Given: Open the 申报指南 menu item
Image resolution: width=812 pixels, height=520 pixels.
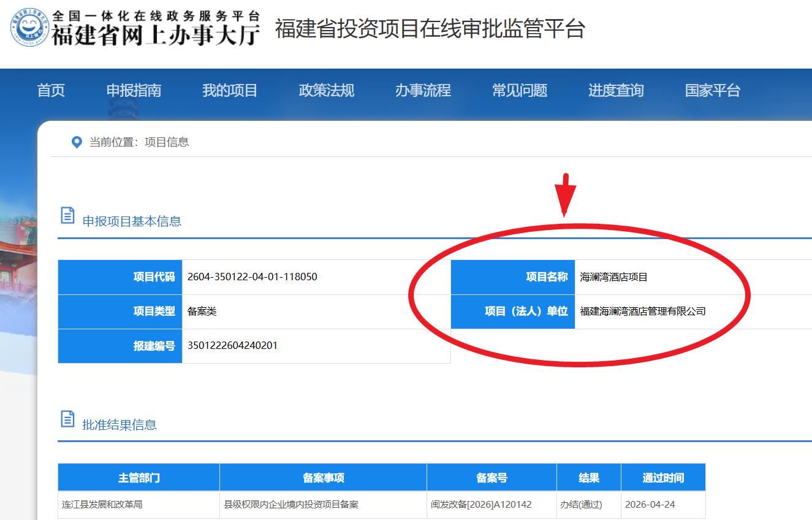Looking at the screenshot, I should 134,91.
